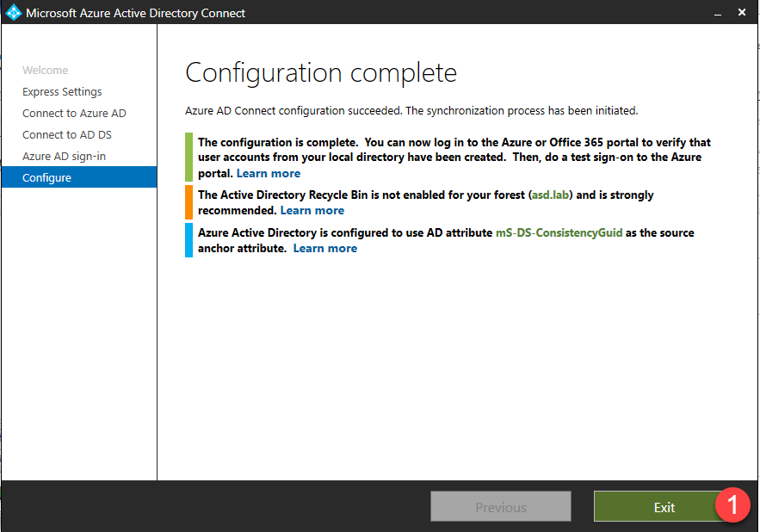Select the highlighted Configure step
The width and height of the screenshot is (760, 532).
click(x=47, y=178)
